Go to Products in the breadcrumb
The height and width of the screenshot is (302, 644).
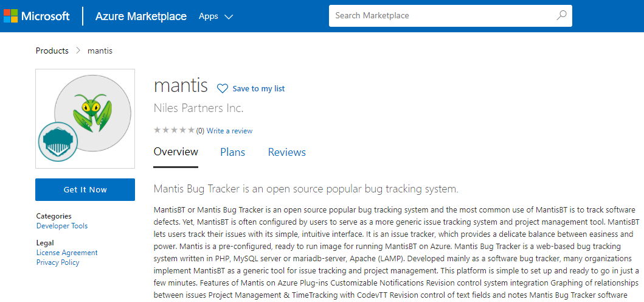pos(52,51)
